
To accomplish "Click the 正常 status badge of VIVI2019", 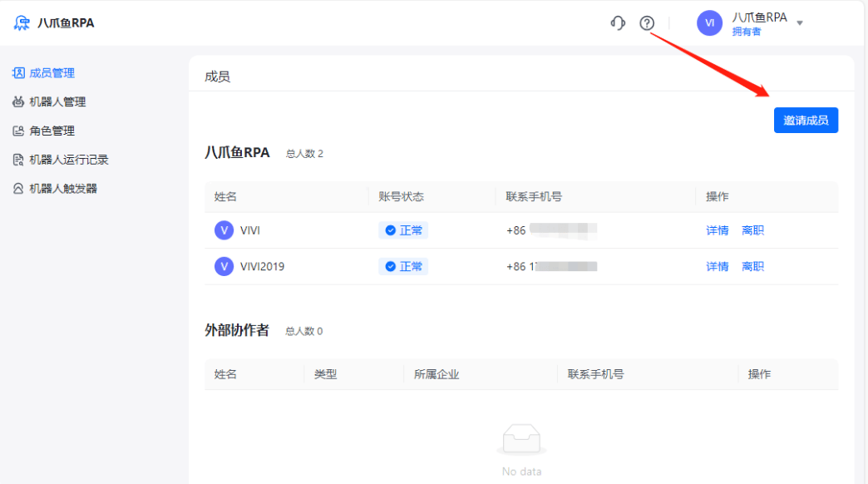I will (403, 266).
